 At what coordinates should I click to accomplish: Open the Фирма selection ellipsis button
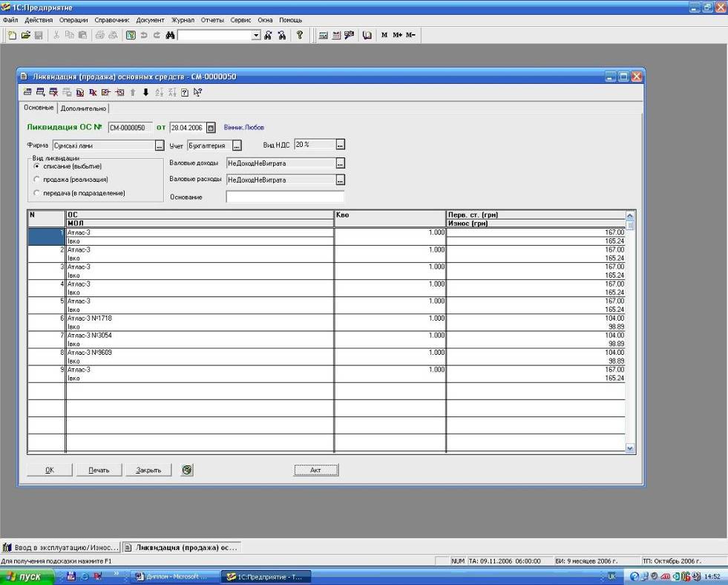coord(159,146)
